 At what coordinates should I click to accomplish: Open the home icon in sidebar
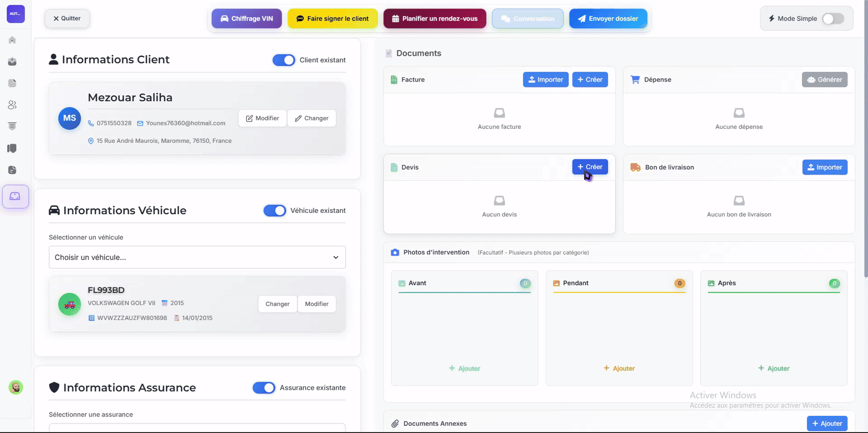coord(12,40)
